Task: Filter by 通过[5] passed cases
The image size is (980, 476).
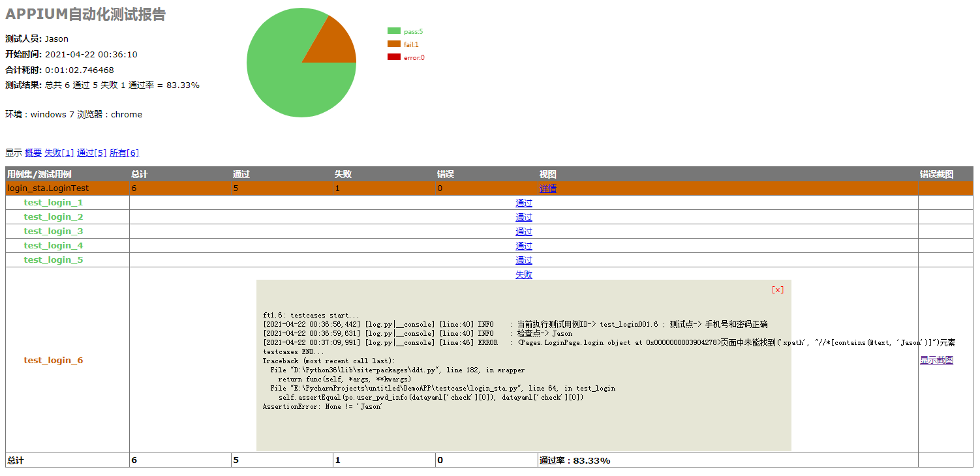Action: point(91,153)
